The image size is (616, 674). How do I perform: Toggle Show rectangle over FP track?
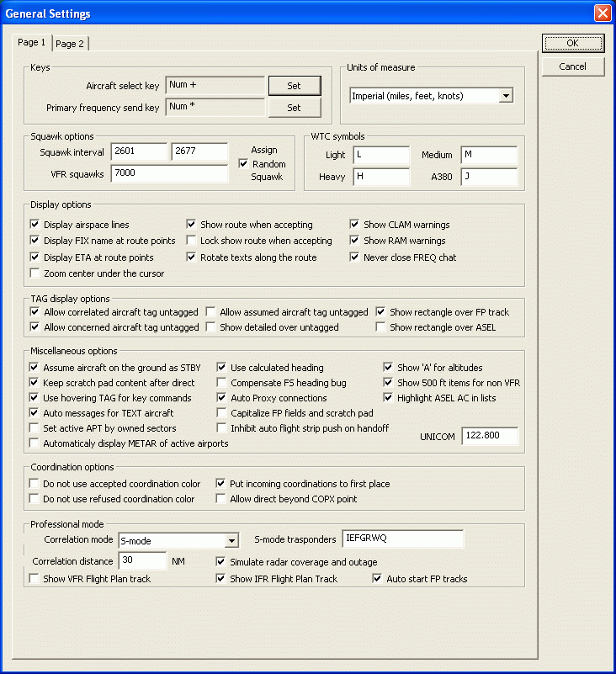(x=380, y=311)
